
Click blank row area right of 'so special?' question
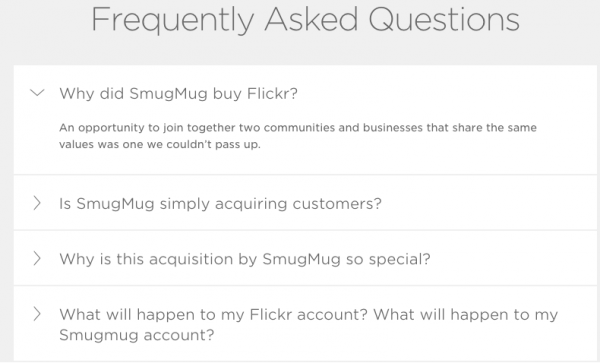[513, 259]
